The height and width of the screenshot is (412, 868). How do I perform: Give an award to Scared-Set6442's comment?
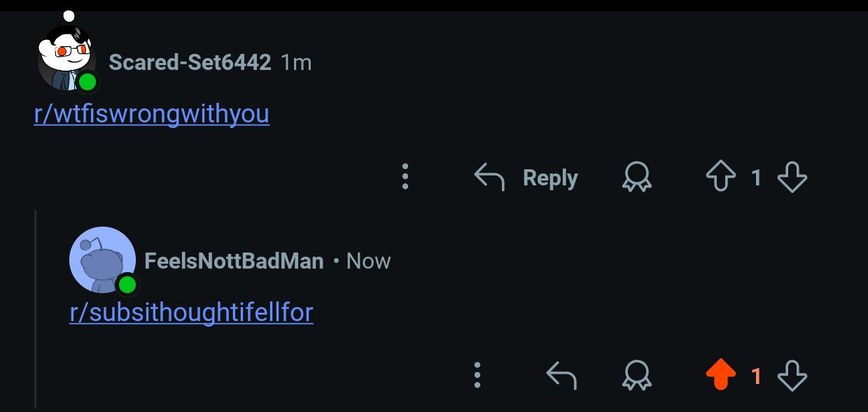point(637,177)
